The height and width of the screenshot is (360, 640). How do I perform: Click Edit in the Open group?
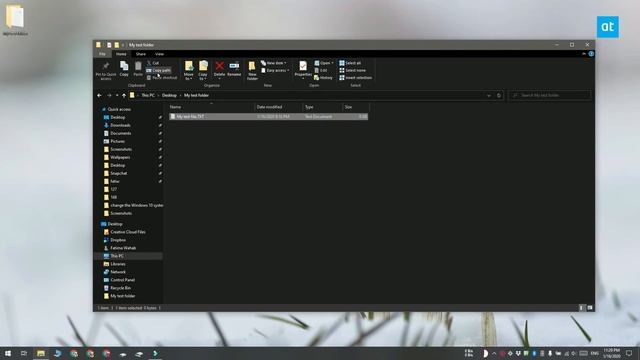point(321,71)
